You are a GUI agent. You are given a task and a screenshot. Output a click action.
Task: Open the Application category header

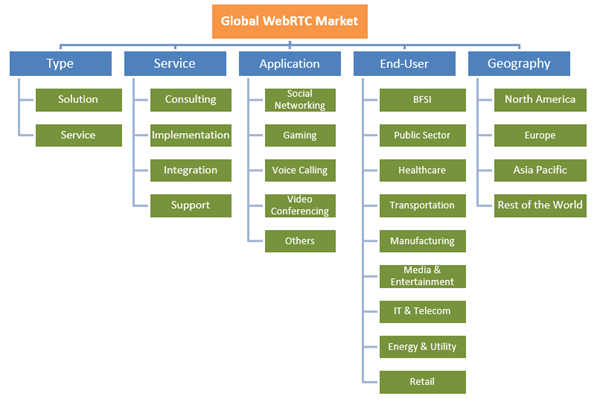pyautogui.click(x=290, y=64)
